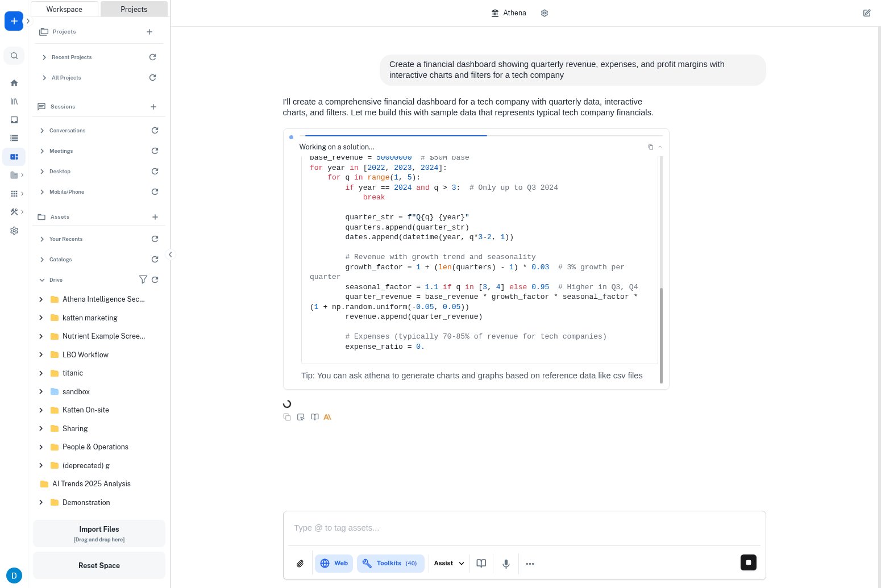Screen dimensions: 881x588
Task: Toggle the Toolkits (40) option
Action: (390, 564)
